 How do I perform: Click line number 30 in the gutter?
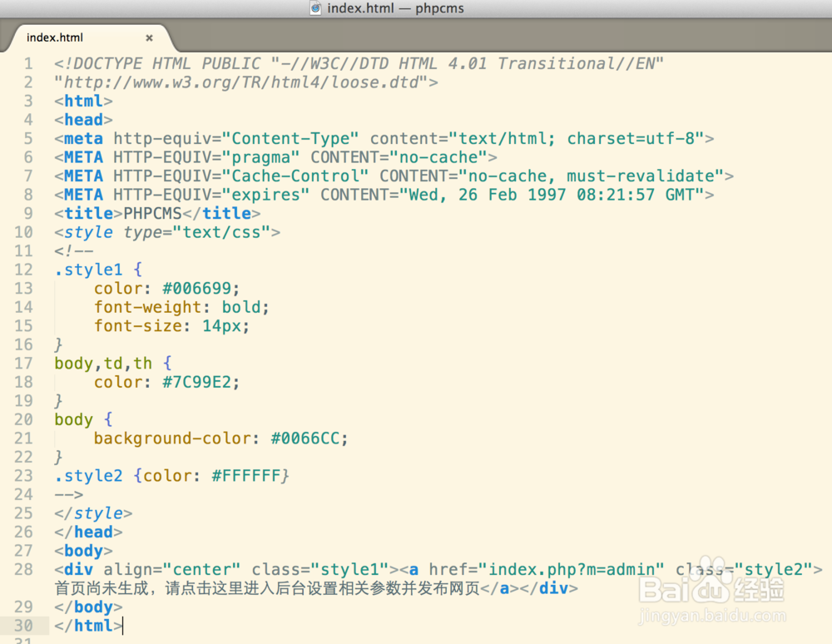tap(23, 626)
